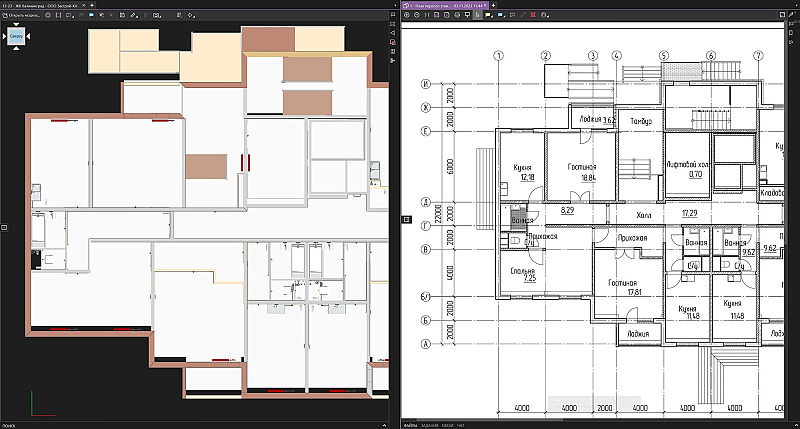Click the Сверху face of the view cube
The image size is (800, 429).
(x=17, y=37)
